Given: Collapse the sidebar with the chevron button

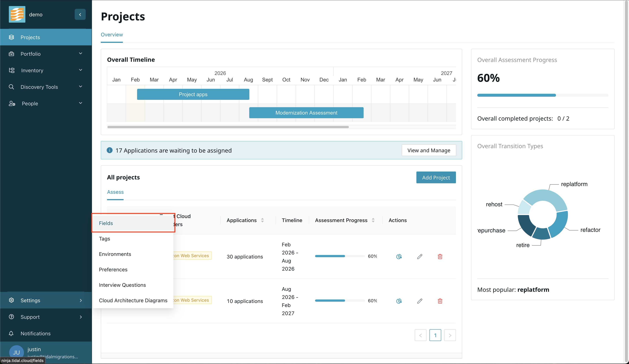Looking at the screenshot, I should click(x=80, y=15).
